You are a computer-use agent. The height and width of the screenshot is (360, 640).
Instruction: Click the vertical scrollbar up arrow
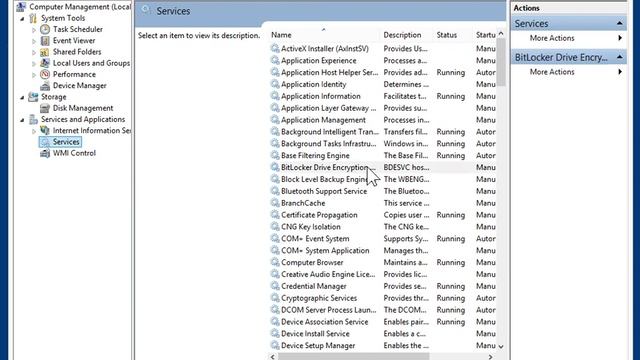pos(501,34)
